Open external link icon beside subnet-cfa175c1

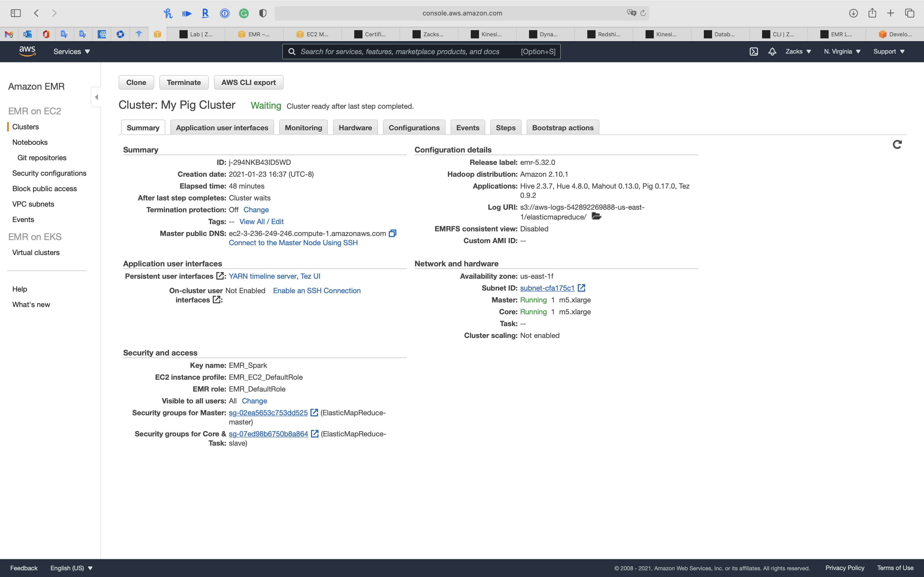(582, 288)
